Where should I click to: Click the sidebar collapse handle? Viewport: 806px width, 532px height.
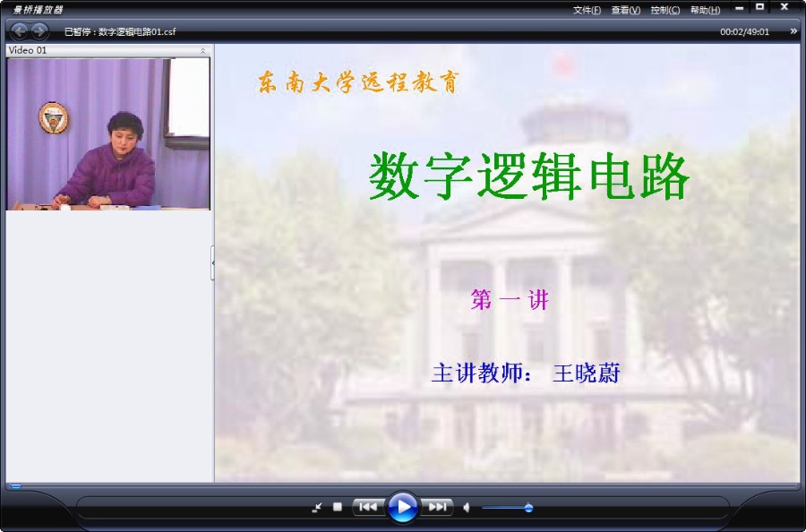pos(213,262)
